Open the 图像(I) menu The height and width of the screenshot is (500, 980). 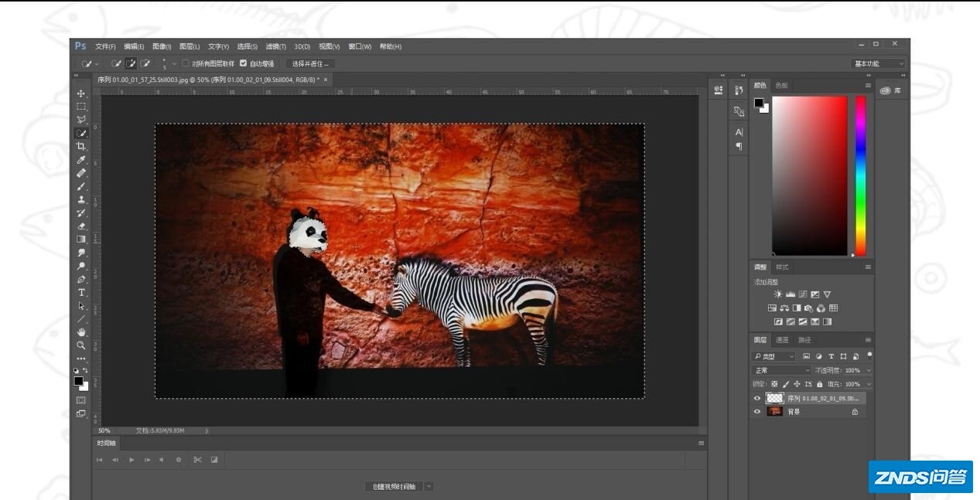coord(162,46)
